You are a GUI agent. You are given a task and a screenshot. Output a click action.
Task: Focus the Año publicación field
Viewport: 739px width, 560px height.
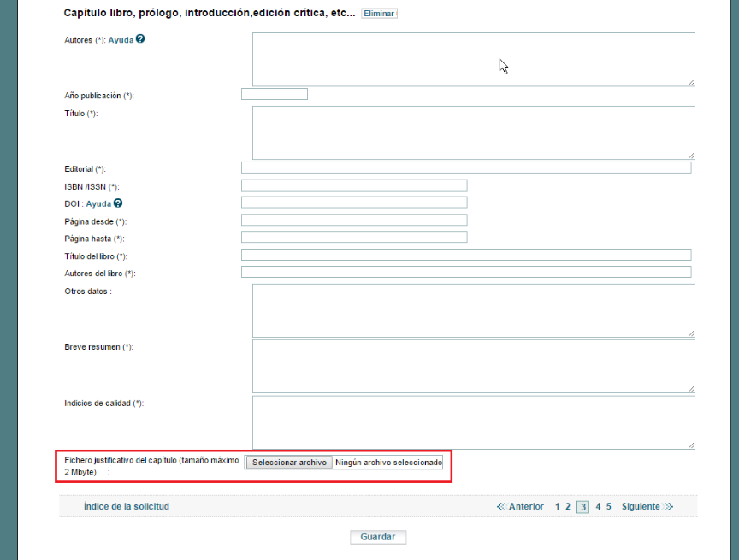coord(275,94)
